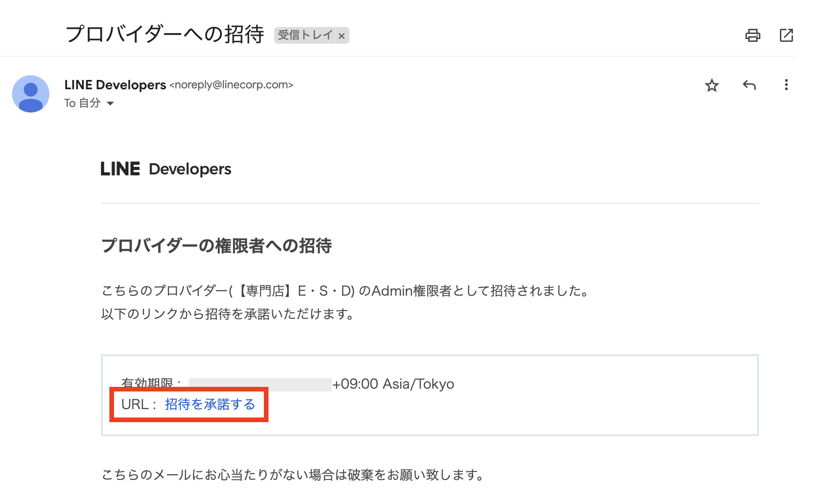Select the email subject プロバイダーへの招待
This screenshot has width=819, height=504.
coord(165,33)
